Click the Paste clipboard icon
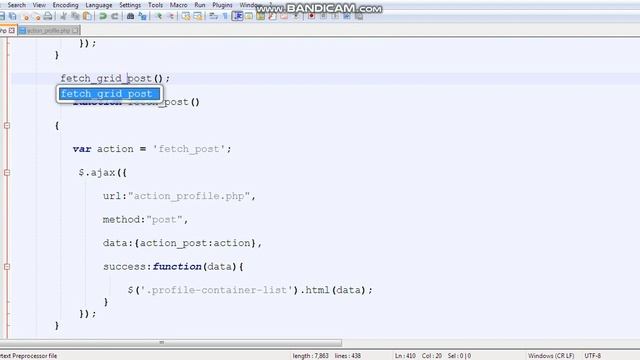 click(87, 16)
